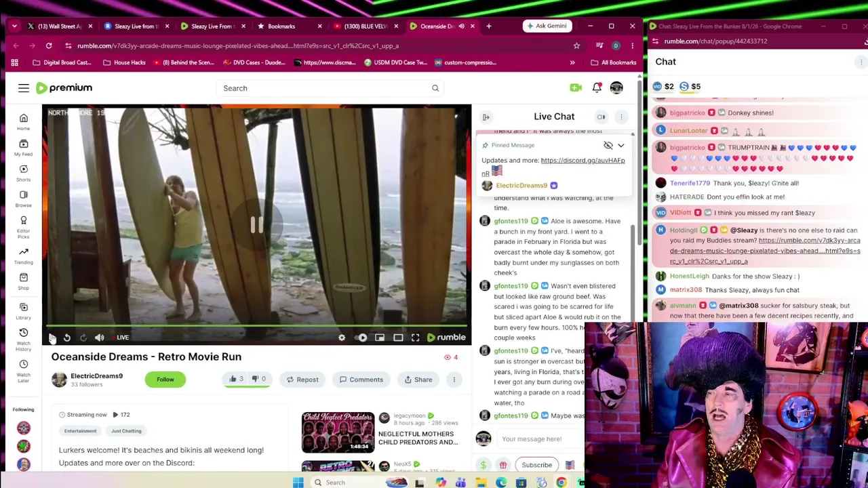Switch to the BLUE VELVET YouTube tab
Screen dimensions: 868x488
(x=365, y=26)
